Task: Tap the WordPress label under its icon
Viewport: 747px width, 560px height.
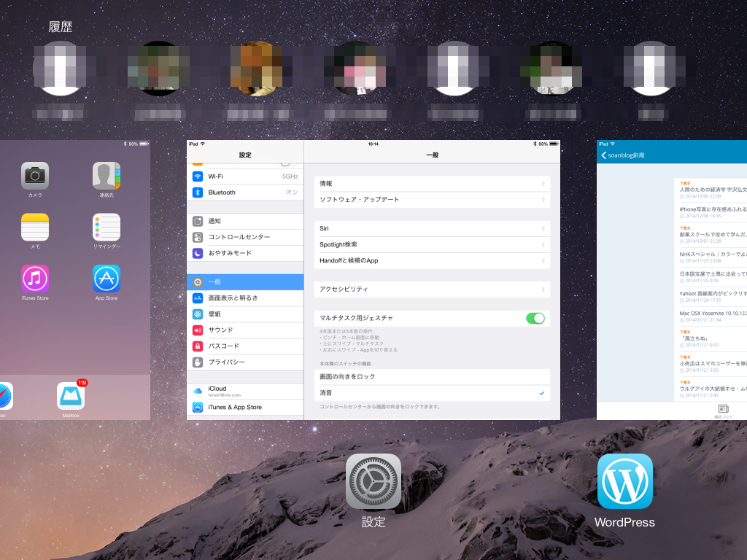Action: tap(624, 522)
